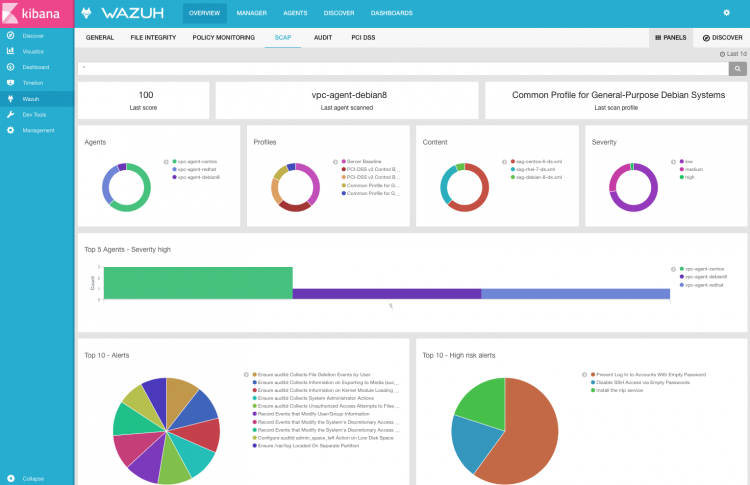Toggle Content chart legend arrow
This screenshot has width=750, height=485.
(504, 162)
